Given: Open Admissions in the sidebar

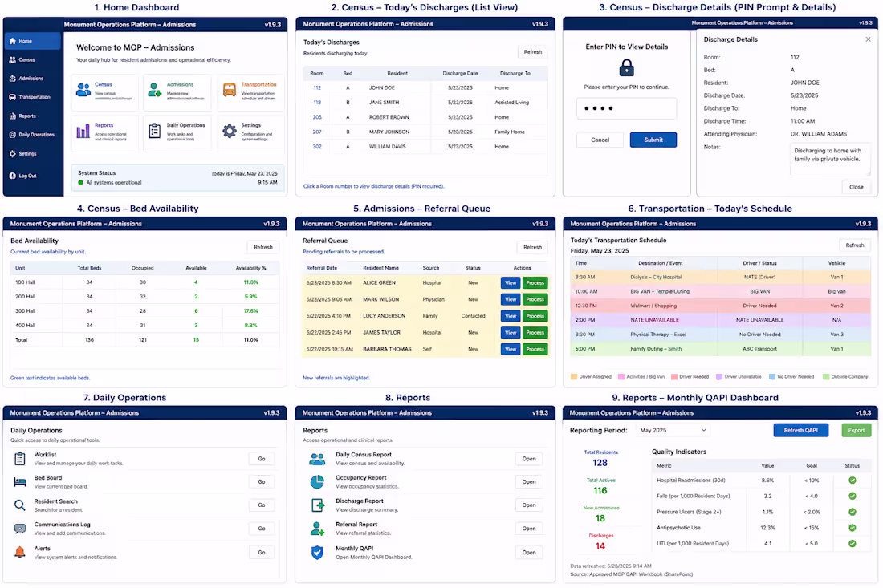Looking at the screenshot, I should point(32,79).
